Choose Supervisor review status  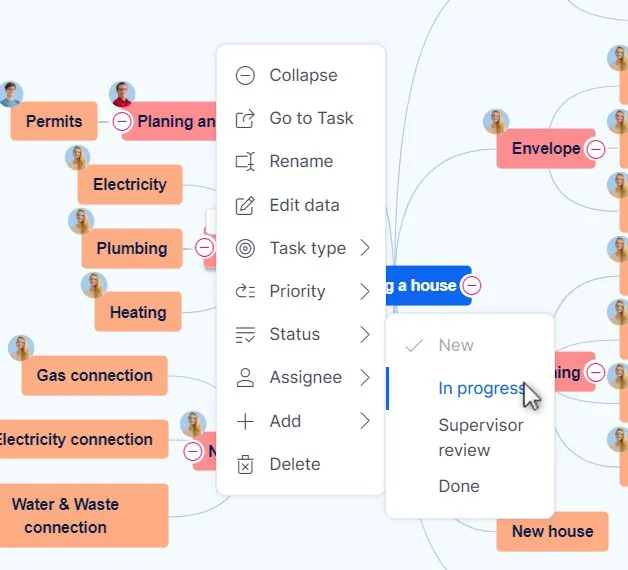pyautogui.click(x=480, y=437)
